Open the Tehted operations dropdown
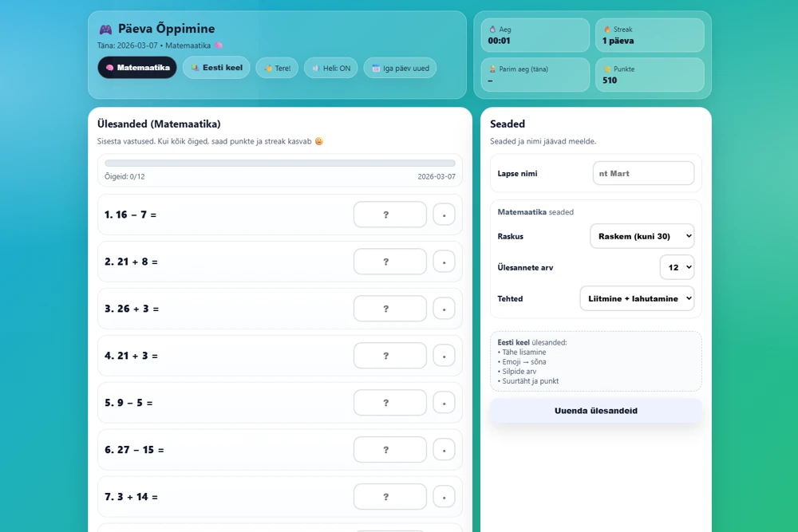Viewport: 798px width, 532px height. [637, 298]
